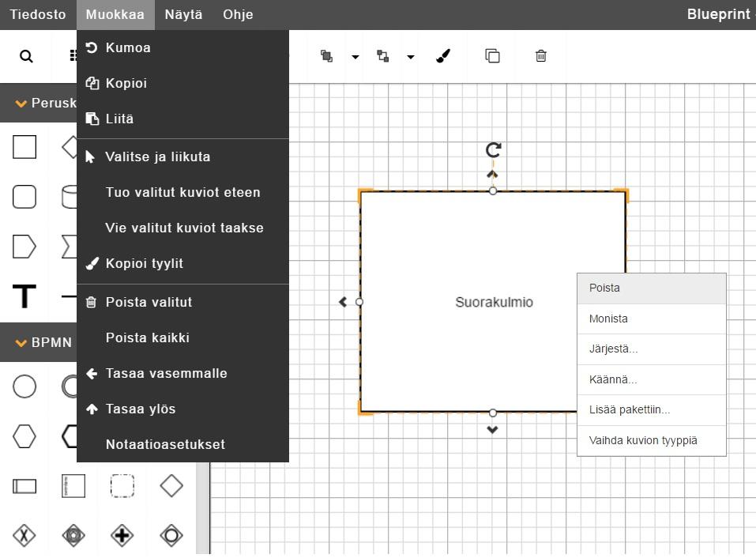This screenshot has width=756, height=558.
Task: Pick the X-marked exclusive gateway shape
Action: click(24, 535)
